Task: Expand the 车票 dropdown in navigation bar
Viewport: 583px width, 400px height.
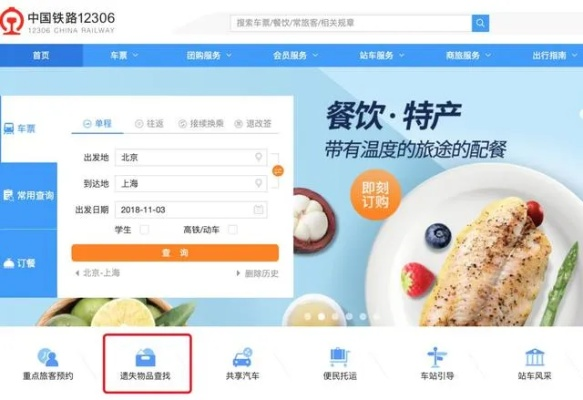Action: coord(124,55)
